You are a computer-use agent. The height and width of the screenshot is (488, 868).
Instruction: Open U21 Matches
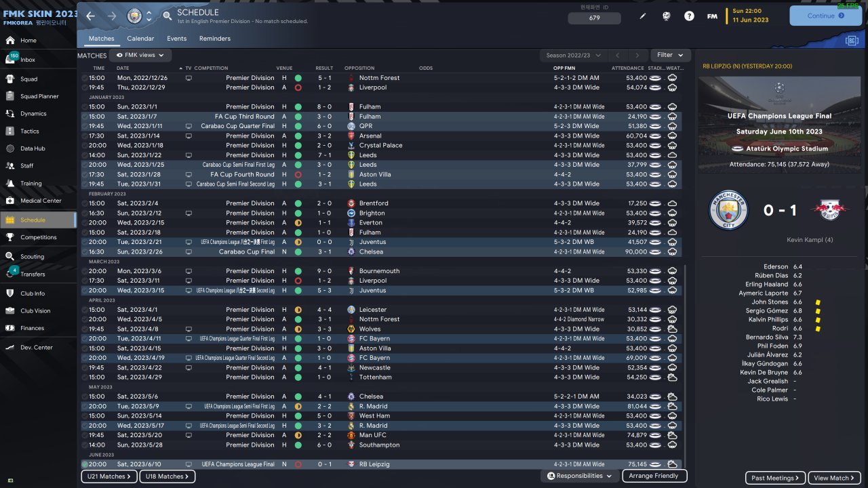[x=109, y=476]
